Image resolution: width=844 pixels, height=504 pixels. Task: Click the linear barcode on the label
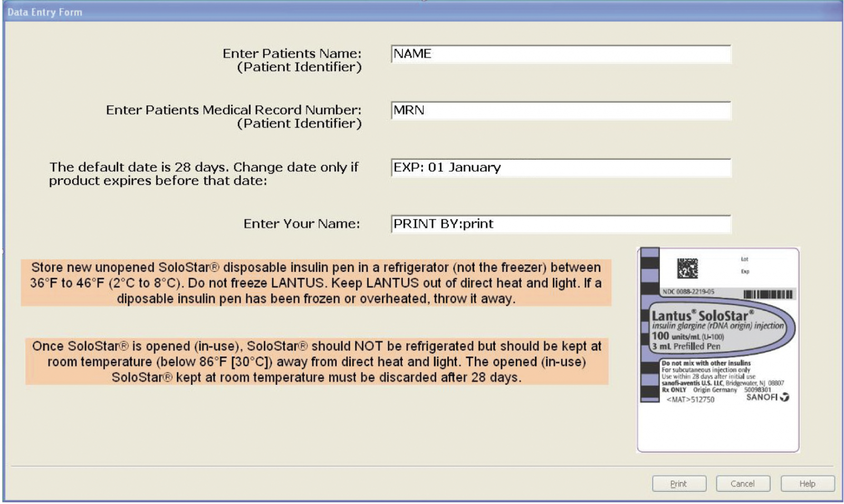click(768, 294)
